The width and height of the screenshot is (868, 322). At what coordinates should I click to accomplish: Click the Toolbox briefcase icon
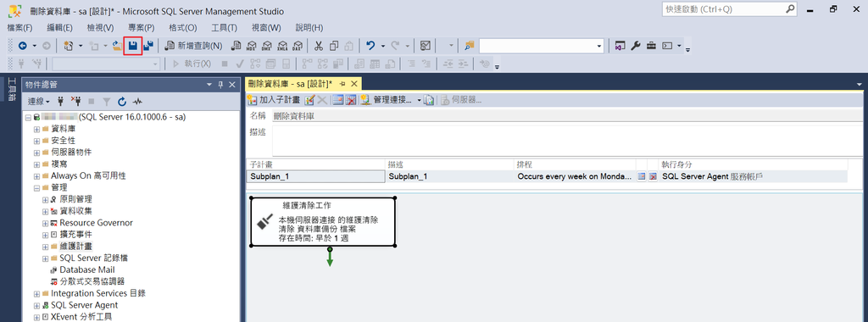(652, 46)
